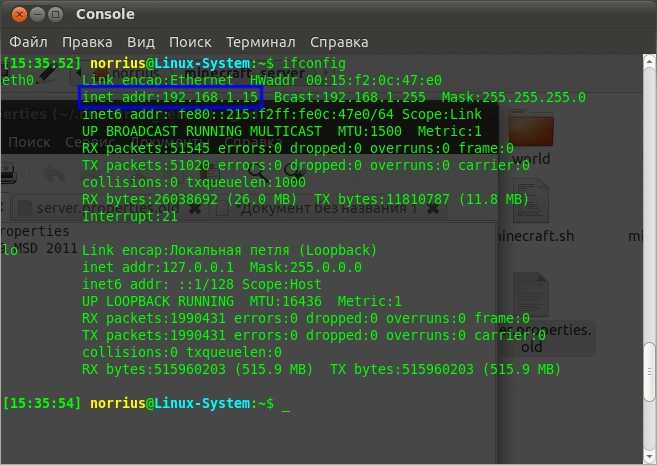Image resolution: width=657 pixels, height=465 pixels.
Task: Open gedit's Документы menu behind the terminal
Action: (x=170, y=142)
